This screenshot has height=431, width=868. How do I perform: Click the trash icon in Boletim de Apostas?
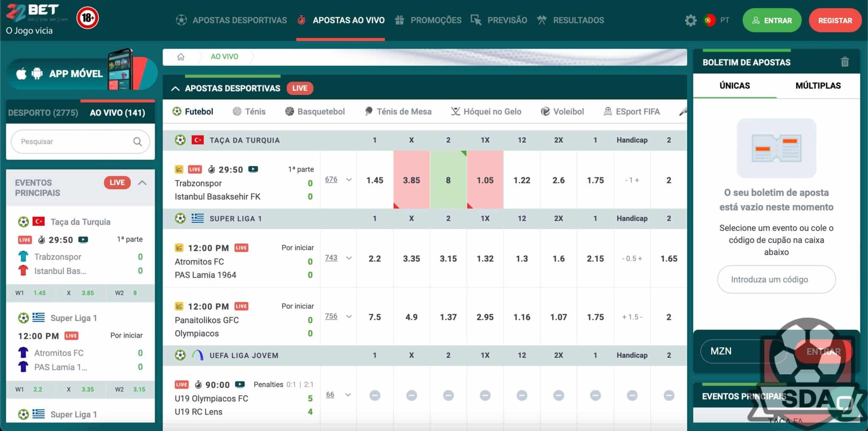pyautogui.click(x=844, y=62)
